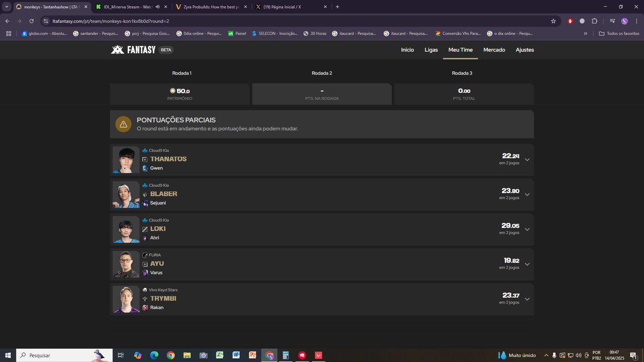The width and height of the screenshot is (644, 362).
Task: Go back in browser history
Action: point(8,21)
